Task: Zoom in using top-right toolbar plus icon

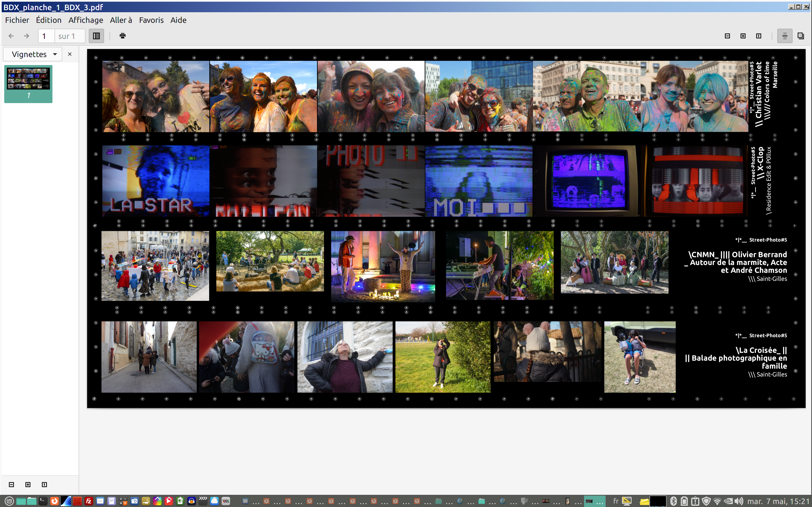Action: click(x=743, y=36)
